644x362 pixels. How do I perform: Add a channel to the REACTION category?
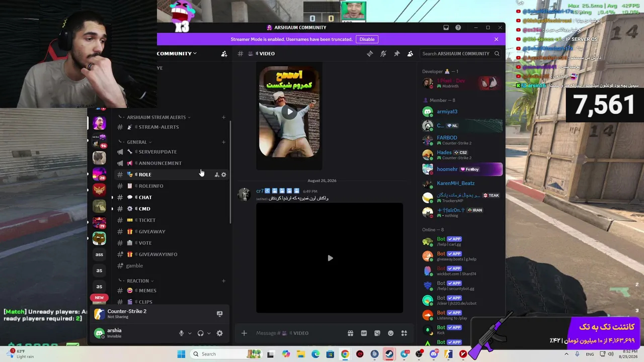coord(223,281)
